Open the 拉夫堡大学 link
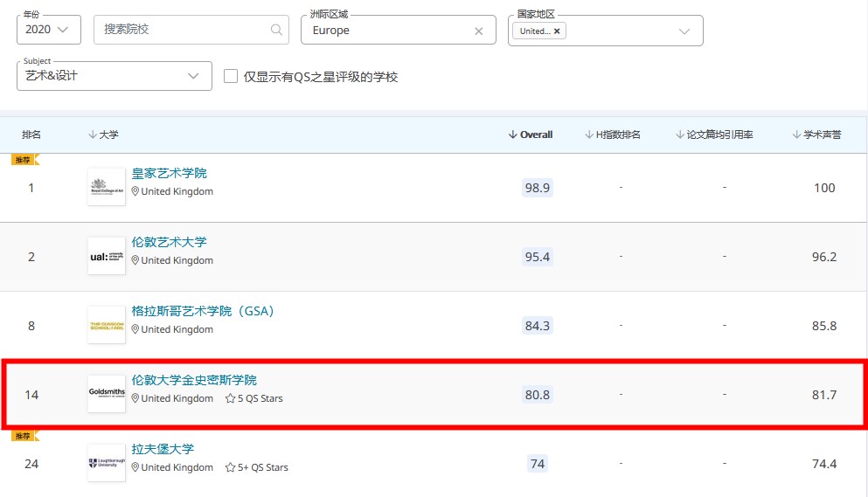Image resolution: width=868 pixels, height=497 pixels. [x=163, y=449]
